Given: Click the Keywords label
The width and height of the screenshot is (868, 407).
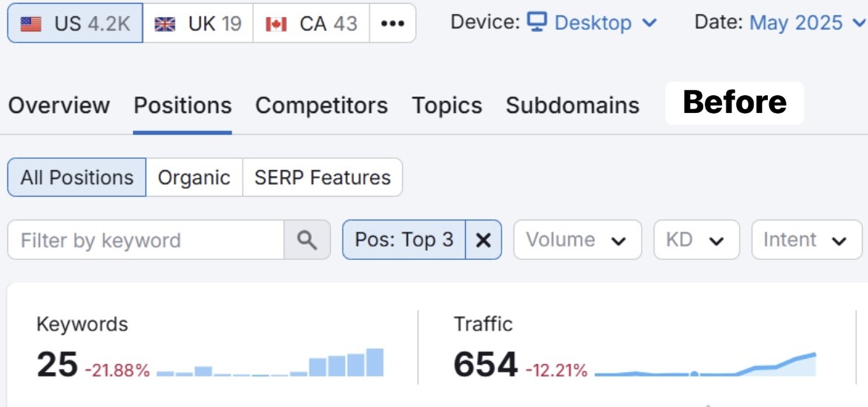Looking at the screenshot, I should coord(82,325).
